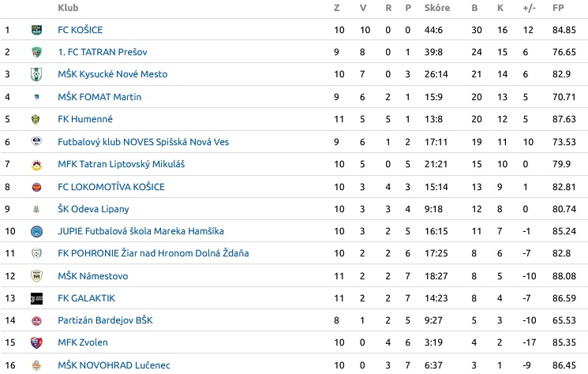Click the MFK Tatran Liptovský Mikuláš crest icon
This screenshot has height=374, width=588.
coord(36,165)
